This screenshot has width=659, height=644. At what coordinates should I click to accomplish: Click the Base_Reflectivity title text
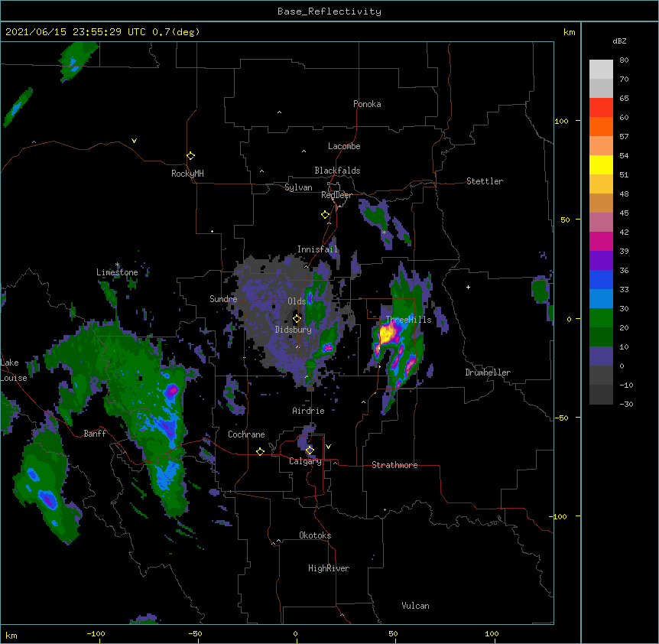(329, 11)
